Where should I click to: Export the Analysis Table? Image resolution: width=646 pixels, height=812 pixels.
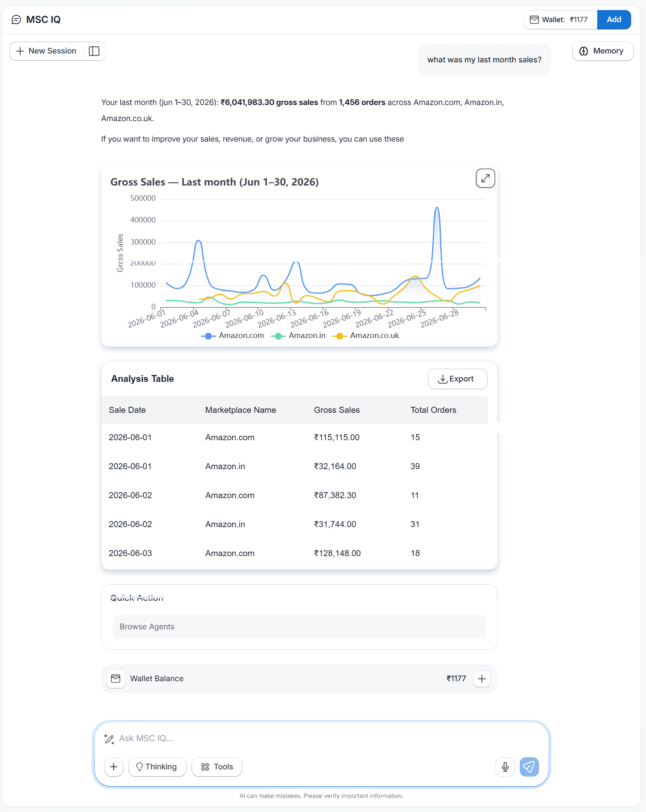tap(457, 379)
